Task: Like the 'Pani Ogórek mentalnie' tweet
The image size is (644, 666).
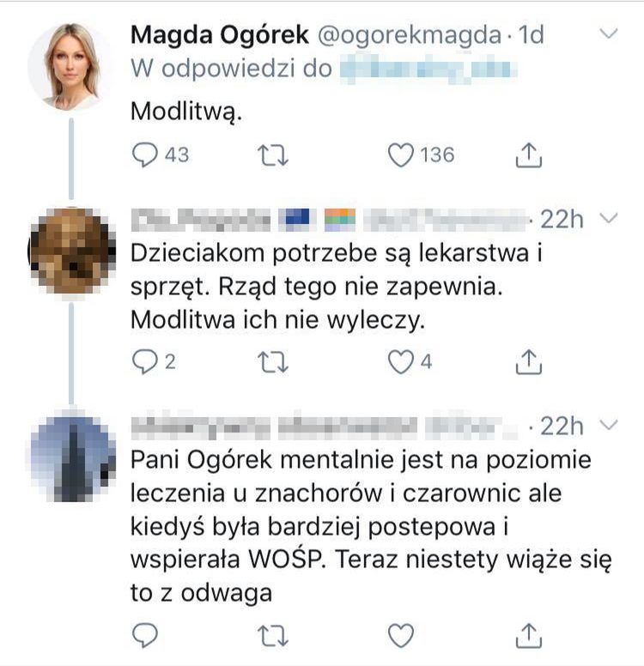Action: tap(399, 635)
